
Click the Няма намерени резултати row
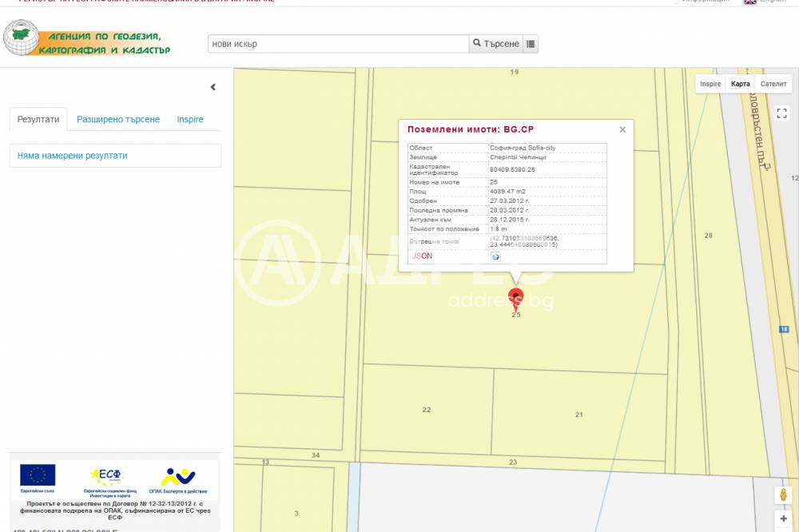point(115,156)
